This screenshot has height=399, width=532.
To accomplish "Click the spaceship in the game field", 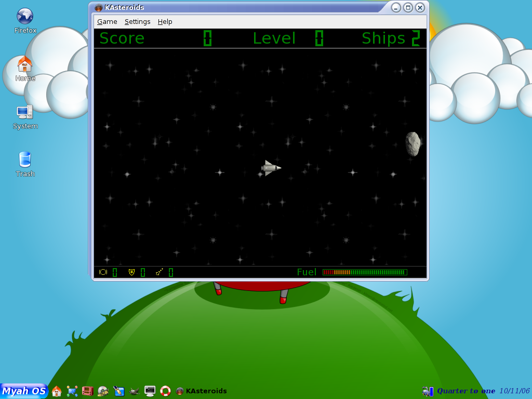I will click(271, 168).
